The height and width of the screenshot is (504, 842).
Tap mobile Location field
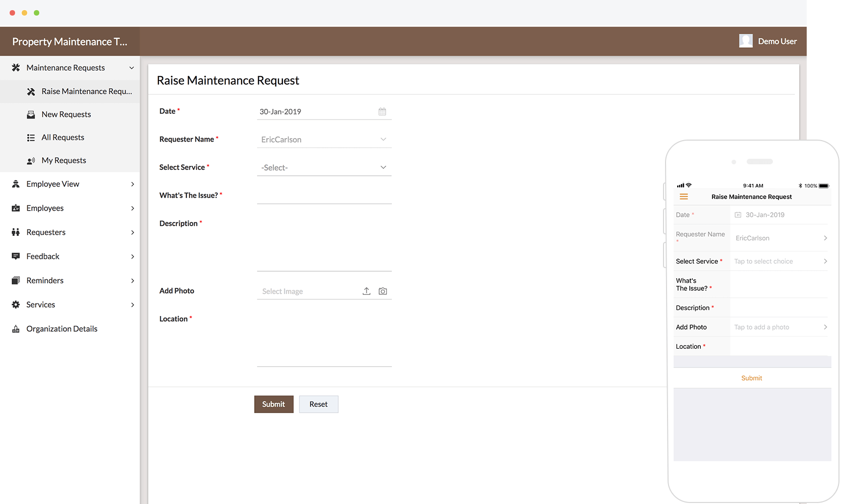point(779,346)
